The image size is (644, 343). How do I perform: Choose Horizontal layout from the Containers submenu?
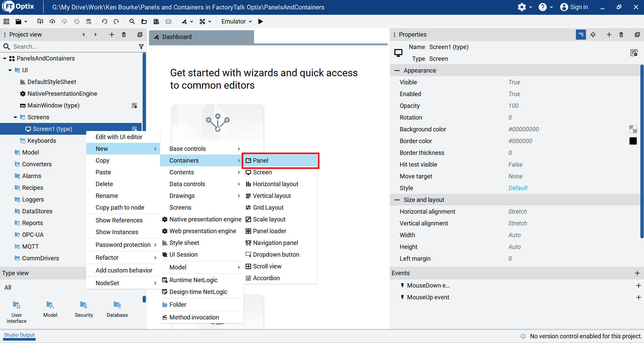click(280, 184)
